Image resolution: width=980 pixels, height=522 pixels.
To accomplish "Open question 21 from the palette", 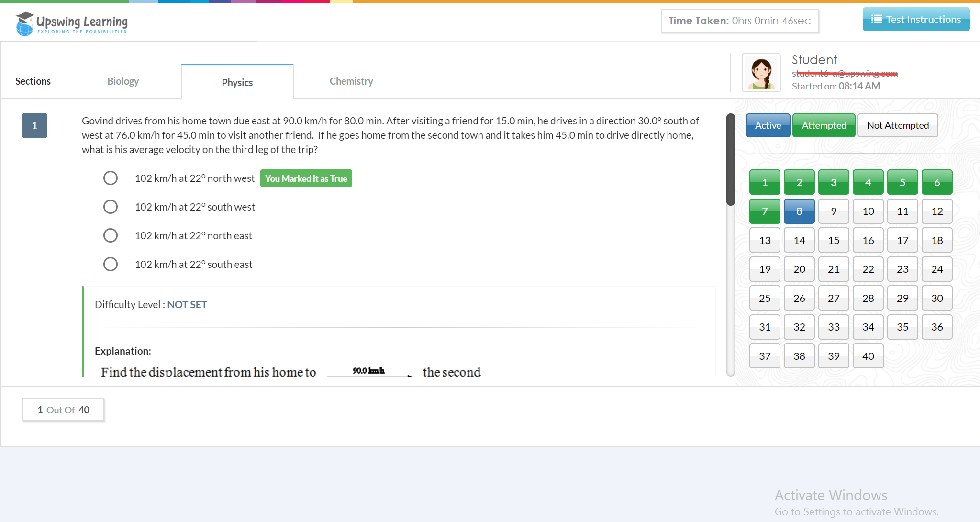I will click(x=834, y=269).
